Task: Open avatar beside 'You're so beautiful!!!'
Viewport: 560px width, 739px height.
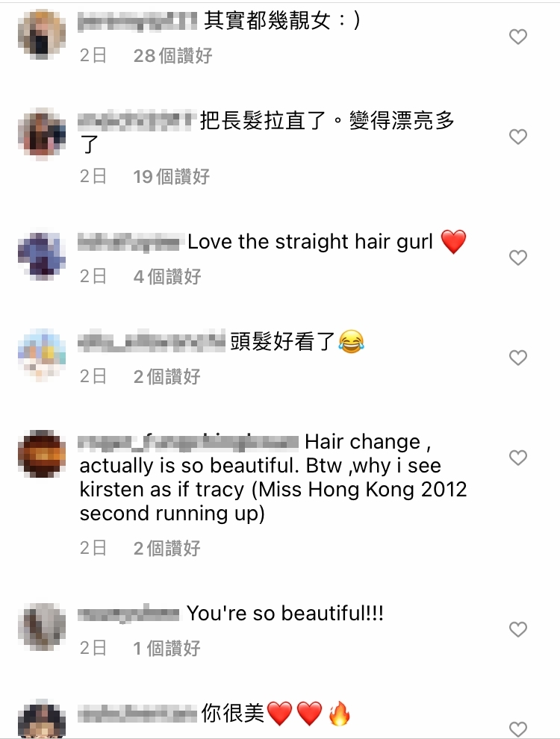Action: pyautogui.click(x=42, y=627)
